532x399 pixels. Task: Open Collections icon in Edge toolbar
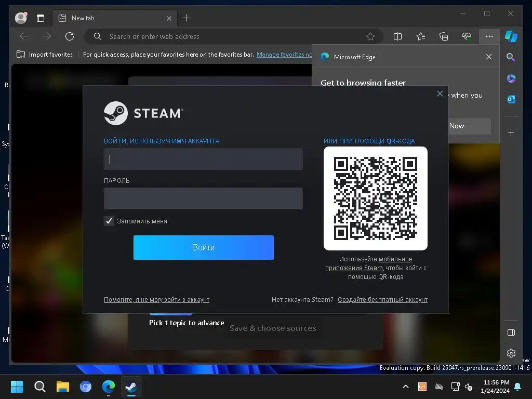coord(444,36)
